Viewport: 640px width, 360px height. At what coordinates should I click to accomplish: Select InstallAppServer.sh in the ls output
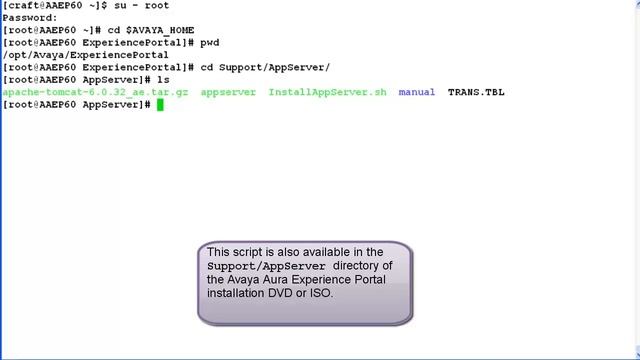(x=327, y=92)
